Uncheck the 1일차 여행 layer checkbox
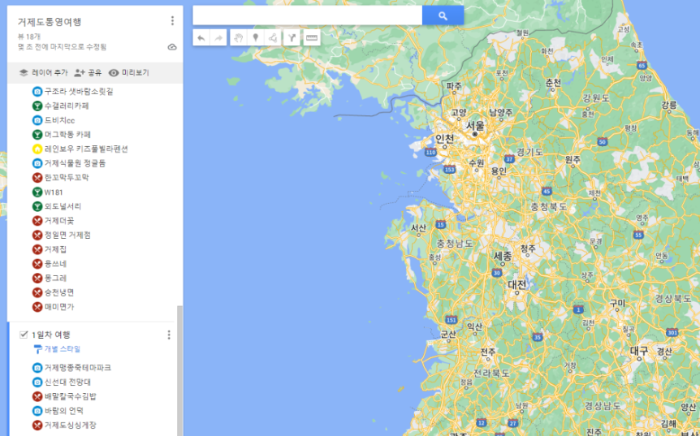Viewport: 700px width, 436px height. point(24,334)
